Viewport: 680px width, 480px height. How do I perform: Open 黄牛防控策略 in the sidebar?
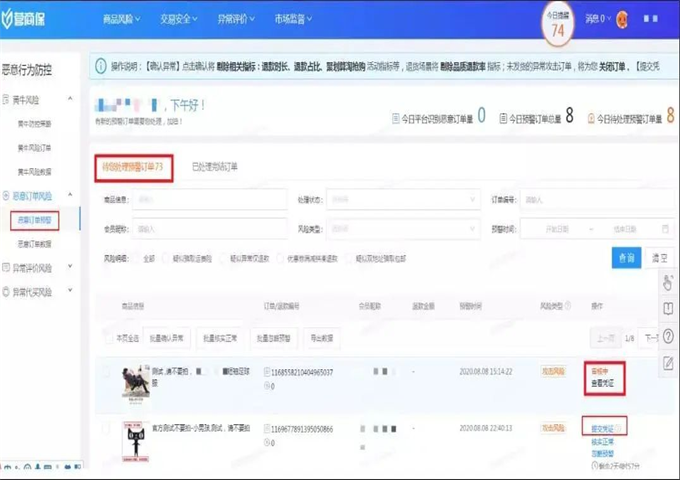[x=34, y=124]
